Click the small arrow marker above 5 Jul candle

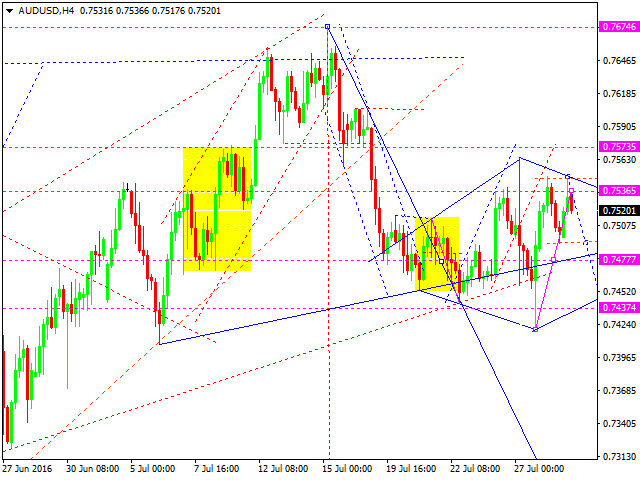pos(128,188)
